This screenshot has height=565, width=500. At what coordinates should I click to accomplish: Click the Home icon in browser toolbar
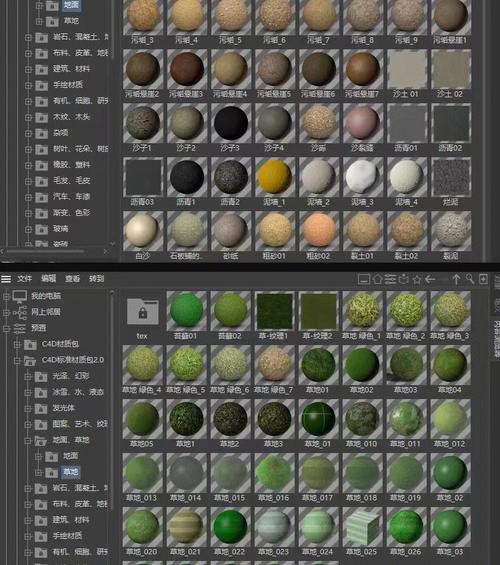pos(377,279)
